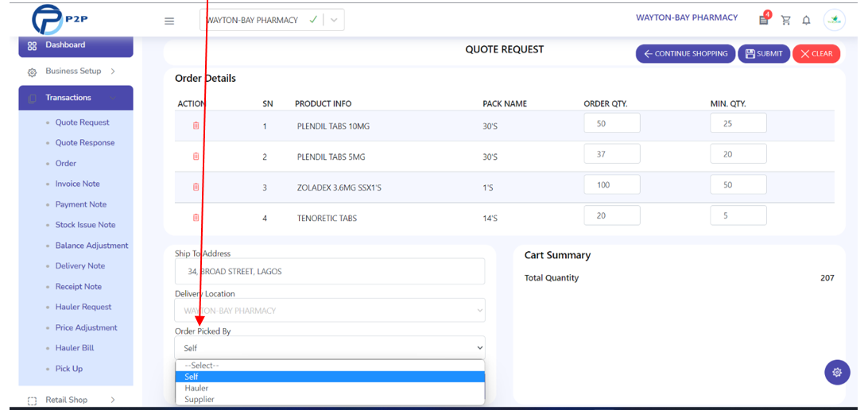Expand the Business Setup menu
This screenshot has height=410, width=868.
click(75, 72)
